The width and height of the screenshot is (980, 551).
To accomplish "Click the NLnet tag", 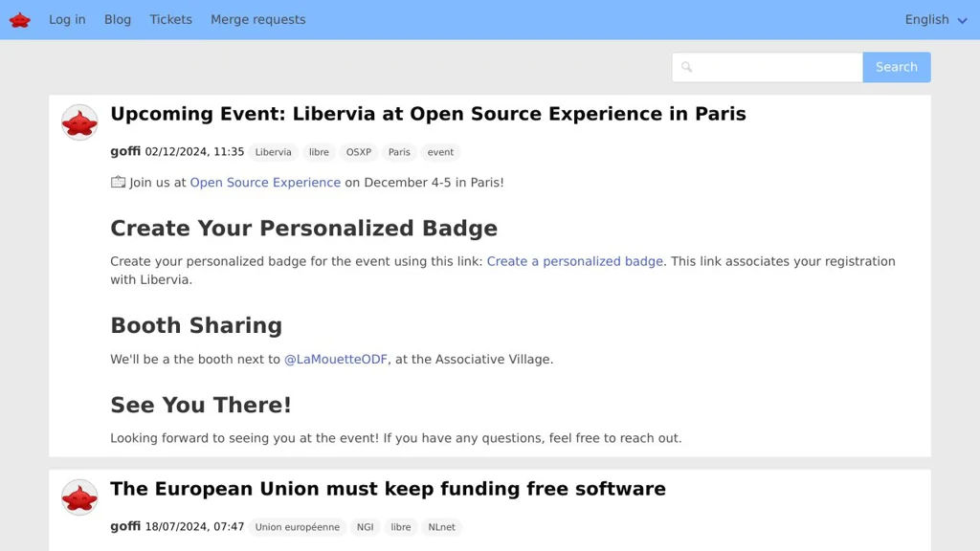I will 441,527.
